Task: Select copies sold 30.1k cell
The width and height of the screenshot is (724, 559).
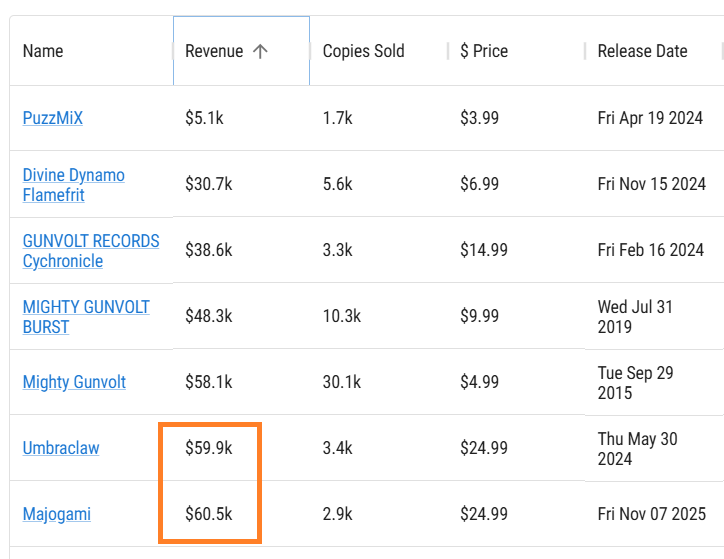Action: [378, 382]
